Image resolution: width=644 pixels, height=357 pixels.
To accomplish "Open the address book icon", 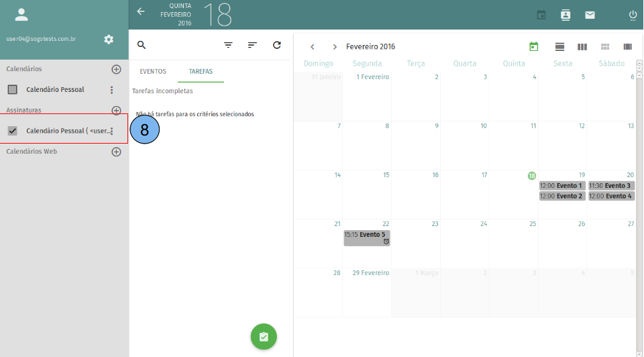I will coord(565,15).
